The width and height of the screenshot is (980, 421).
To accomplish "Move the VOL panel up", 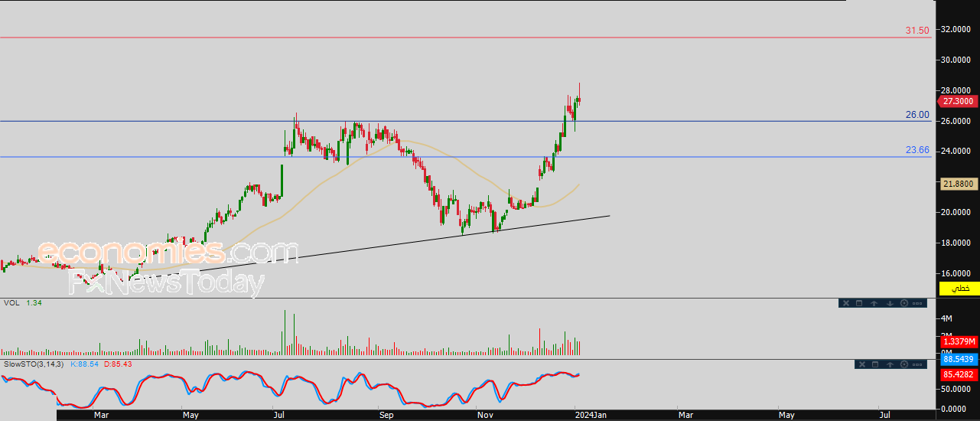I will pyautogui.click(x=874, y=303).
